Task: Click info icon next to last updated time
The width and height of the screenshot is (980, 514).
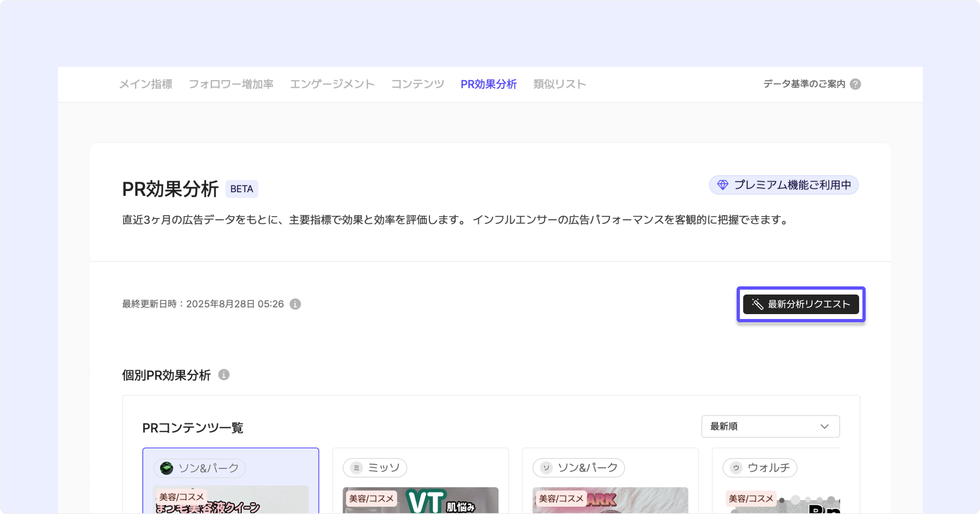Action: pyautogui.click(x=295, y=304)
